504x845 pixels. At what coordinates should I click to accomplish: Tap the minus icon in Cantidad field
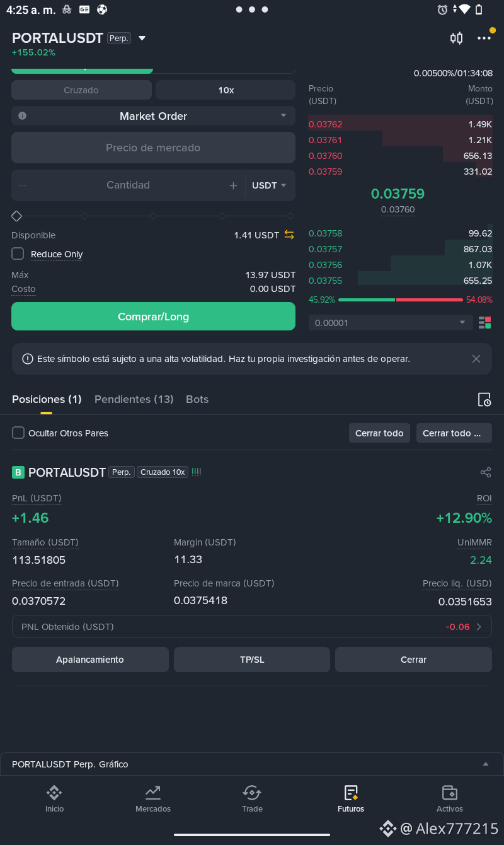click(23, 185)
